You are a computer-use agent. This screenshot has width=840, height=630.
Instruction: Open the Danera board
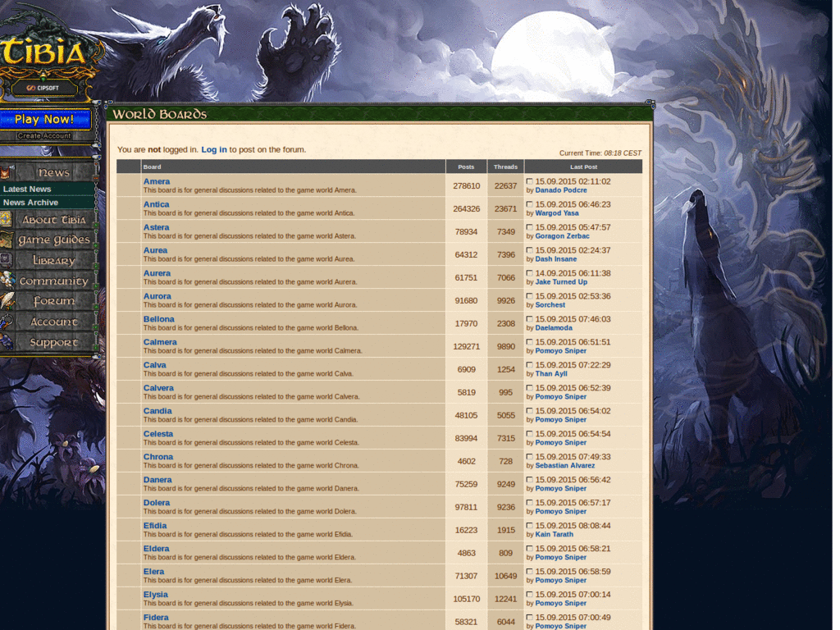[x=157, y=480]
